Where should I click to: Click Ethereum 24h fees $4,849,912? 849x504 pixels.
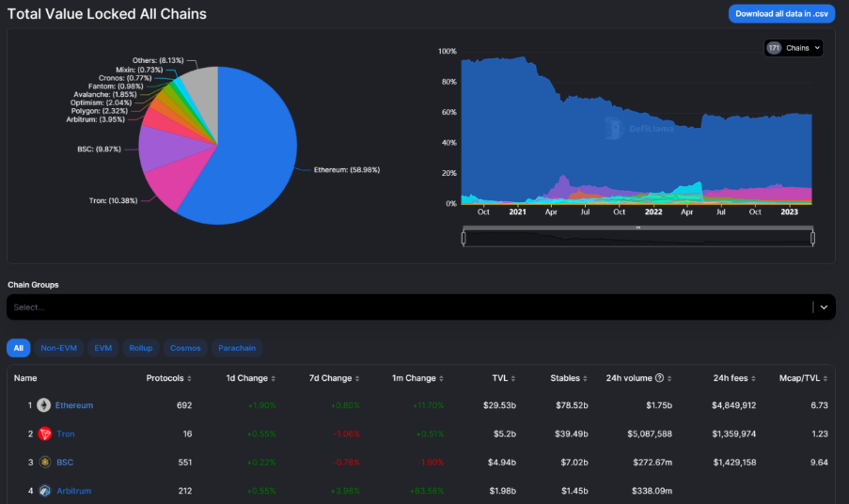(x=733, y=405)
